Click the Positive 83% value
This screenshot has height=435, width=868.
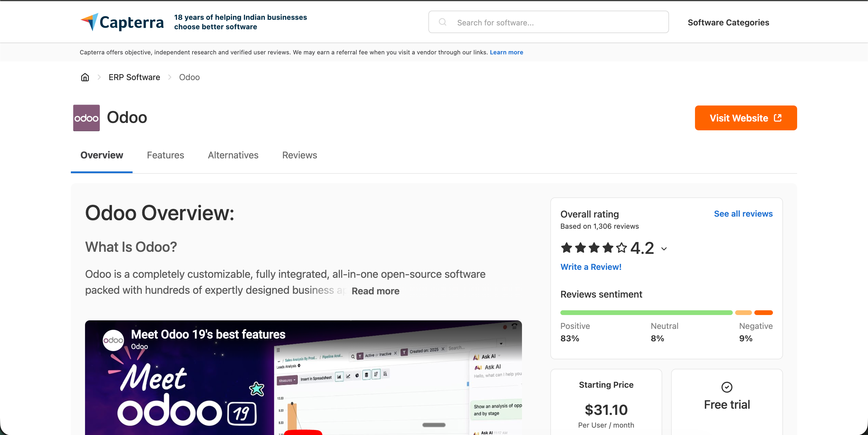[x=570, y=338]
